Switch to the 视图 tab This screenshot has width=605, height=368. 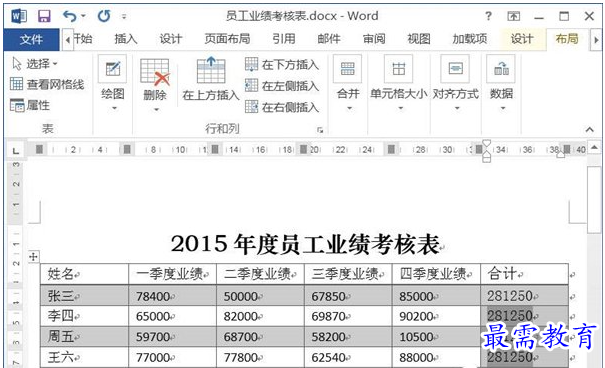419,39
